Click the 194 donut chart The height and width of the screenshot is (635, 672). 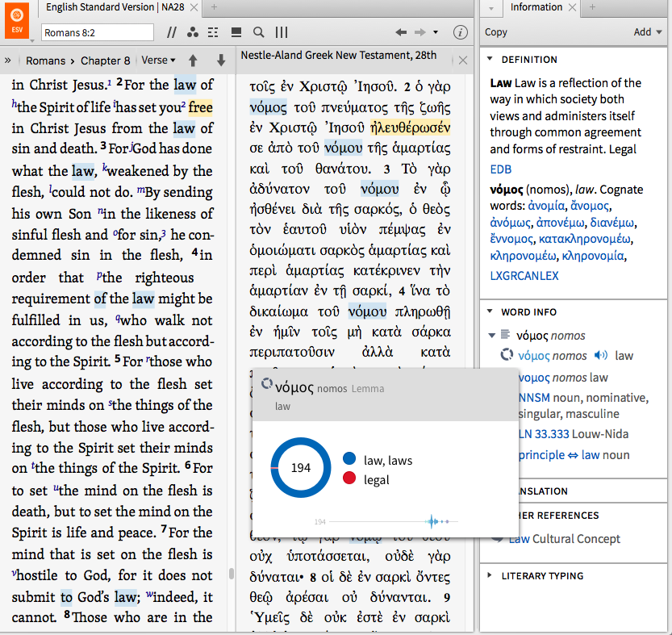pyautogui.click(x=300, y=467)
